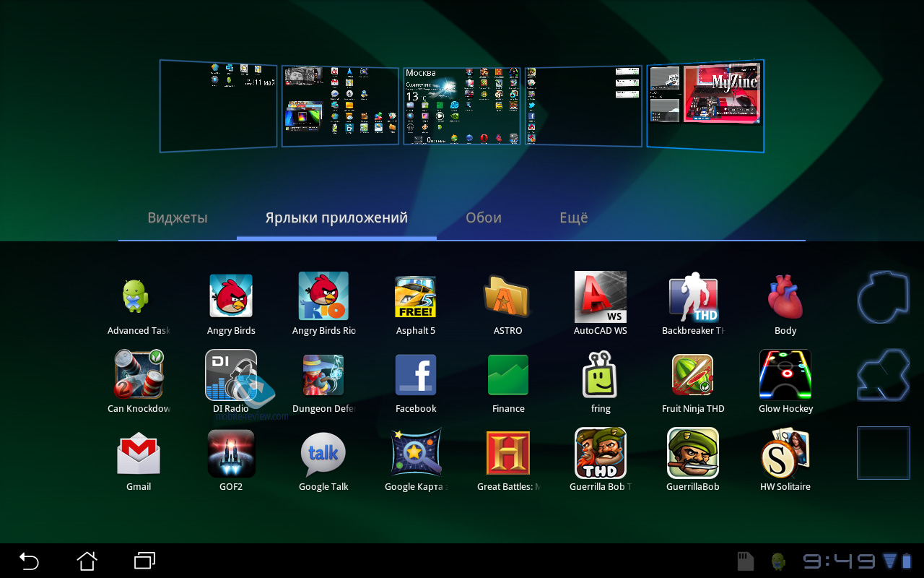Screen dimensions: 924x578
Task: Open the SD card notification icon
Action: 746,561
